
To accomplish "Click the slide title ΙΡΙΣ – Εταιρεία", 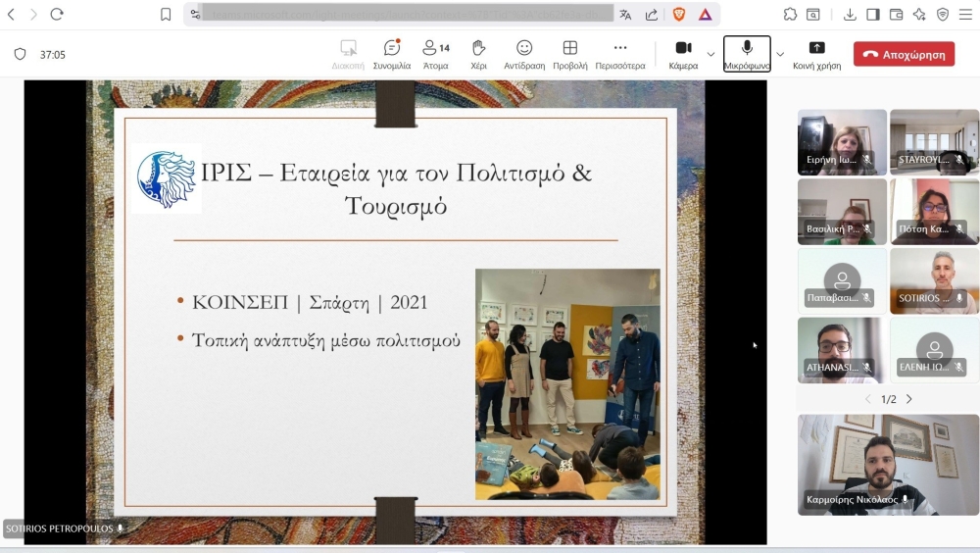I will [396, 188].
